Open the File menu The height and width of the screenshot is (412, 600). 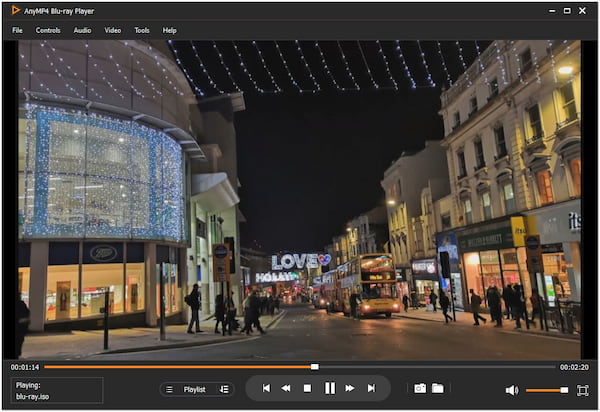point(17,30)
